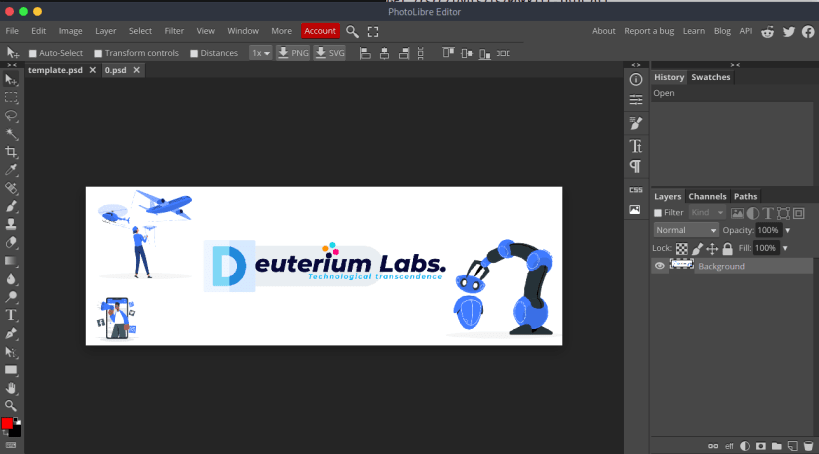Enable the Auto-Select checkbox

click(32, 53)
